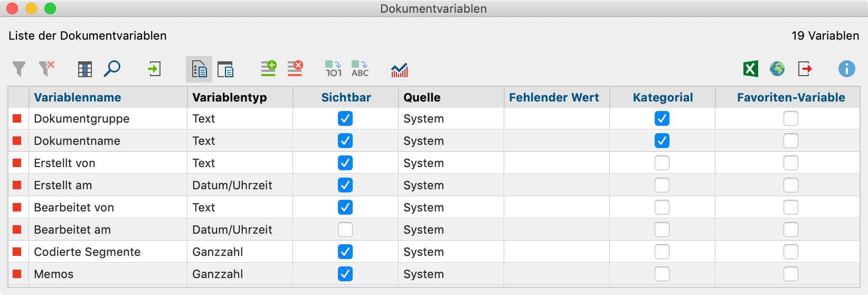Screen dimensions: 868x295
Task: Mark Memos as Favoriten-Variable
Action: point(791,274)
